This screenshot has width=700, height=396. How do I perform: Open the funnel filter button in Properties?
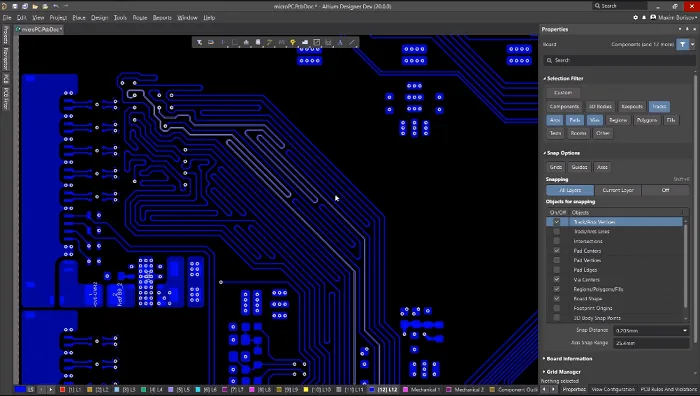(683, 44)
